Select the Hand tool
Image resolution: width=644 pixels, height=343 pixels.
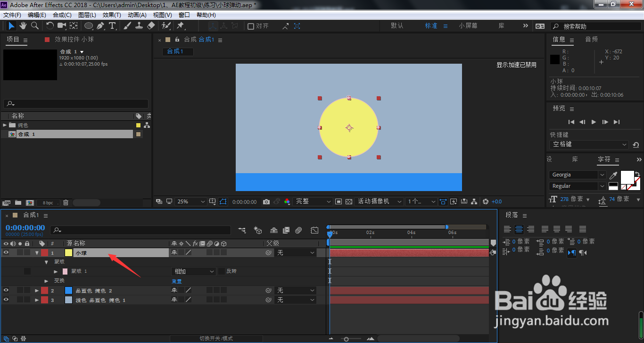[x=23, y=25]
